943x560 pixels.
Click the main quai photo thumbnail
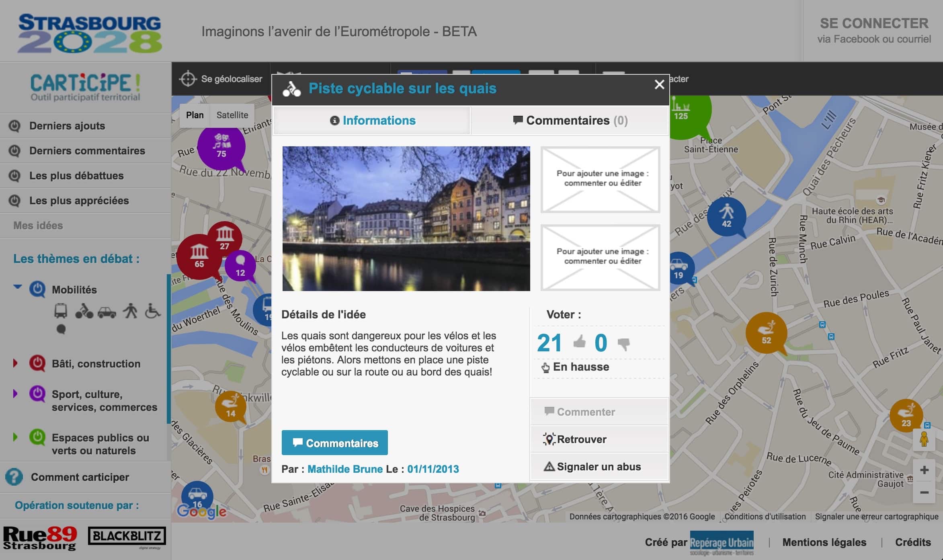click(x=406, y=218)
